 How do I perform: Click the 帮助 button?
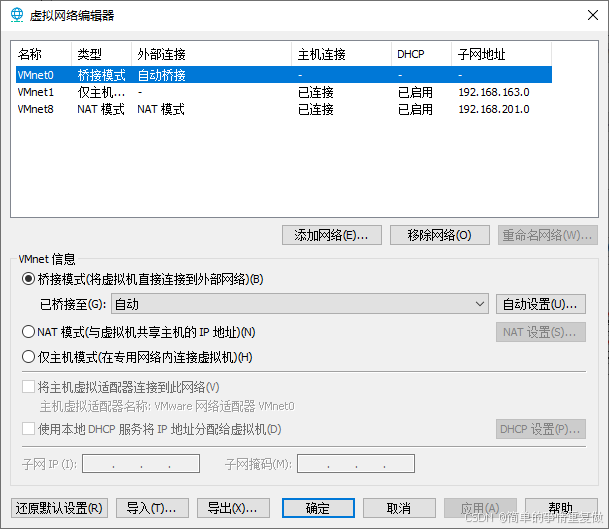tap(561, 508)
